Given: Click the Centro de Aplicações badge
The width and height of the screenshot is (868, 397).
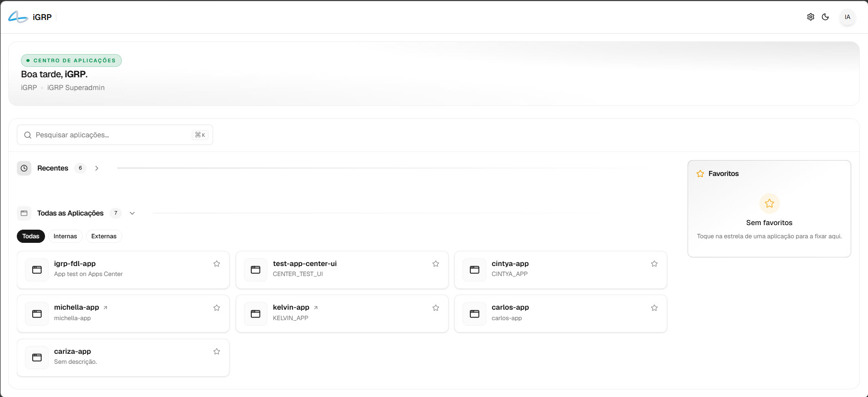Looking at the screenshot, I should pos(71,60).
